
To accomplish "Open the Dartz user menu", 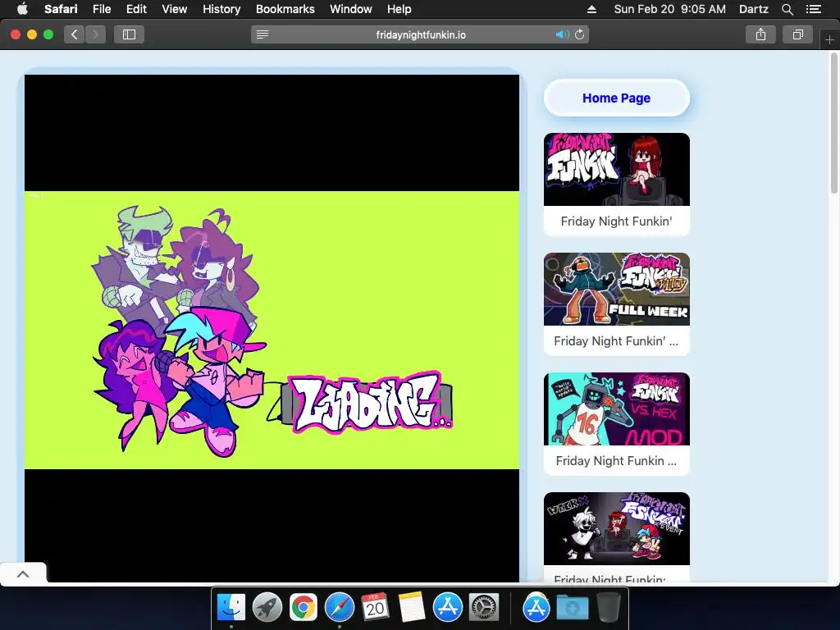I will [754, 8].
